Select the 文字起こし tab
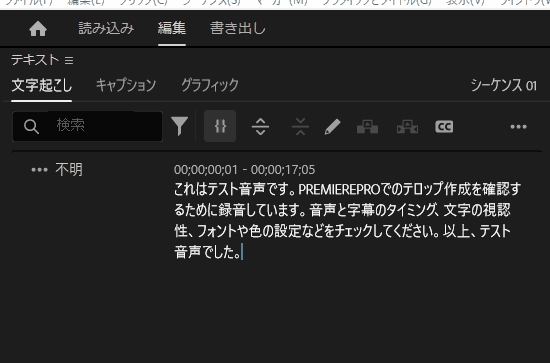Viewport: 550px width, 363px height. coord(42,85)
